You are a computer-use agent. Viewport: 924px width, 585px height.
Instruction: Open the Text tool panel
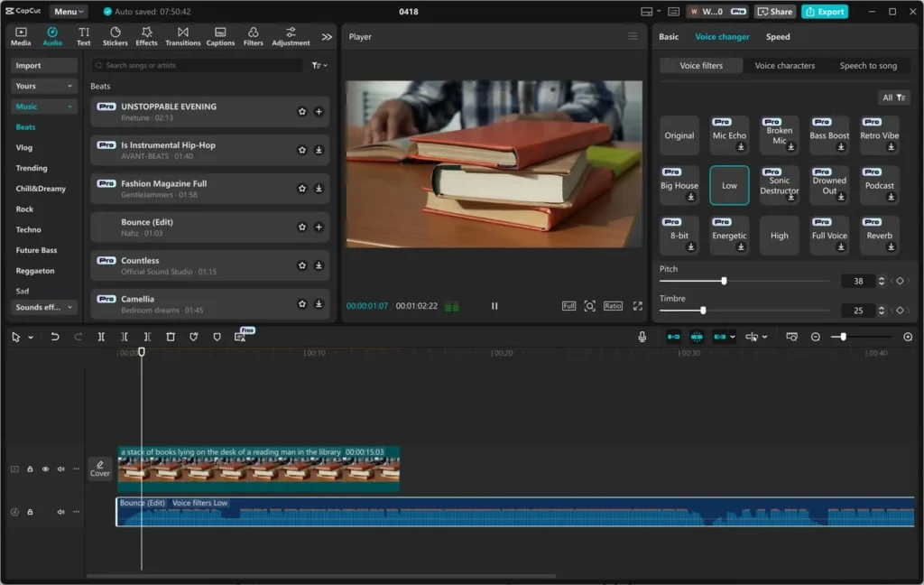[x=84, y=36]
